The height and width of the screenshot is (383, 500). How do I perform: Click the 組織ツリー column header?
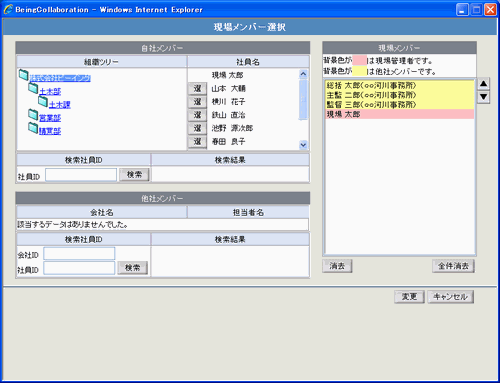tap(101, 62)
